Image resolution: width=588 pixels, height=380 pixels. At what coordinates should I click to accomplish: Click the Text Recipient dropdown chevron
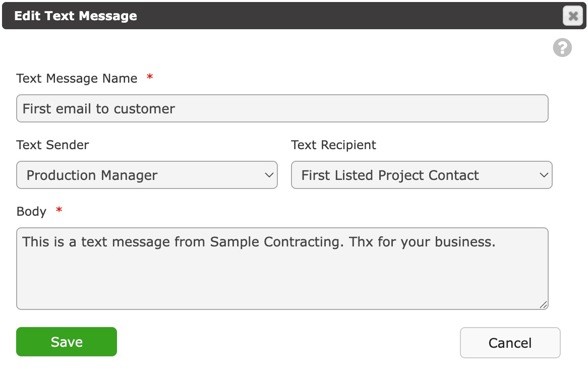pos(544,175)
